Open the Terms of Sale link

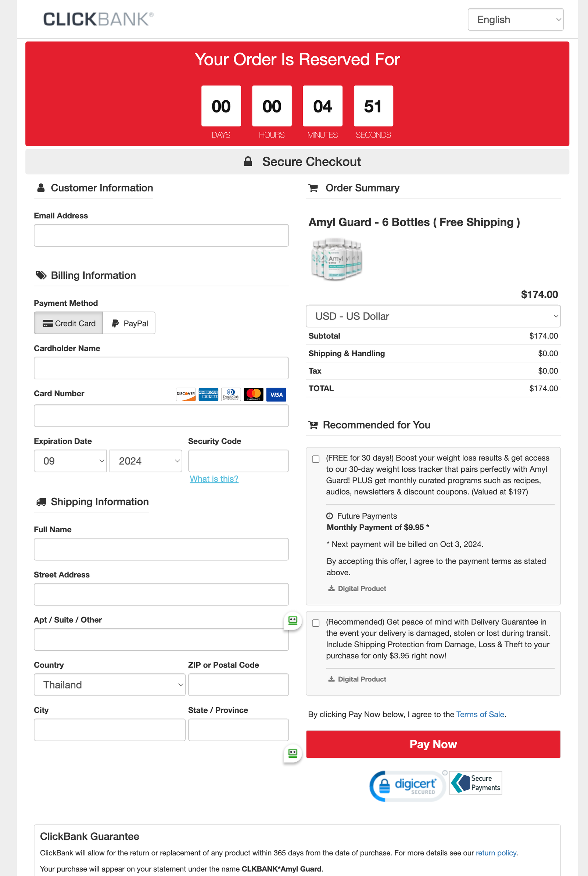pyautogui.click(x=480, y=714)
